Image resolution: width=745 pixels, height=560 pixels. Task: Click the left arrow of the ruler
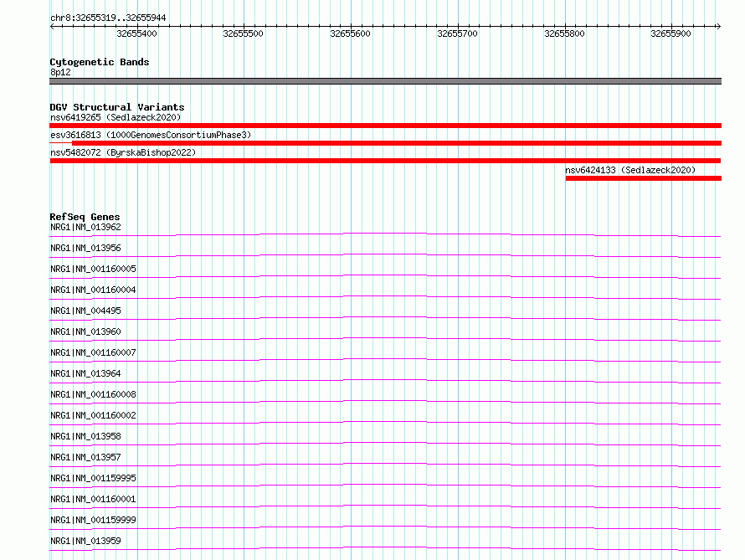pyautogui.click(x=53, y=26)
